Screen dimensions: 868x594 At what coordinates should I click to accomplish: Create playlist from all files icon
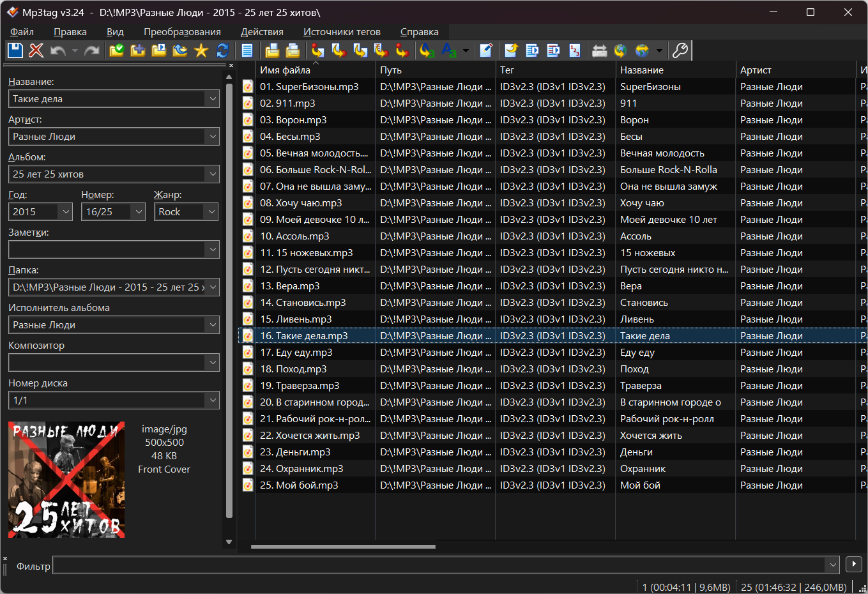pyautogui.click(x=532, y=50)
